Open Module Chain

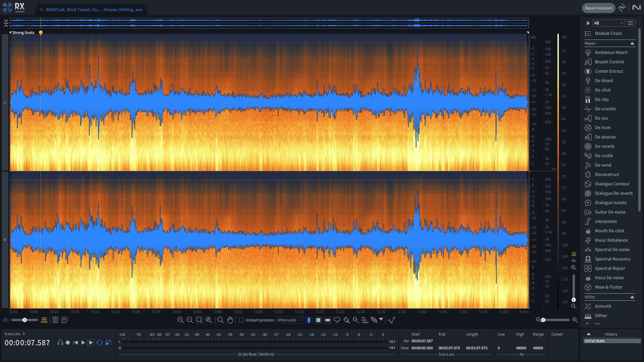608,33
